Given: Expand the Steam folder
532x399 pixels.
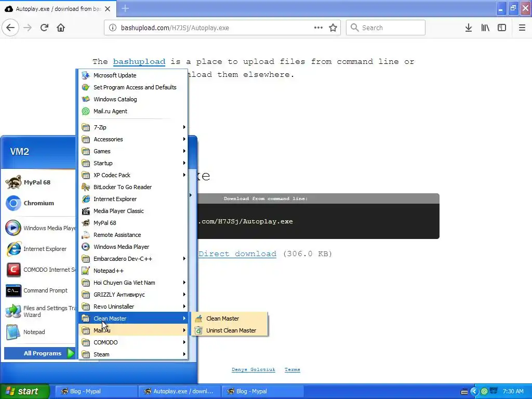Looking at the screenshot, I should [x=133, y=354].
